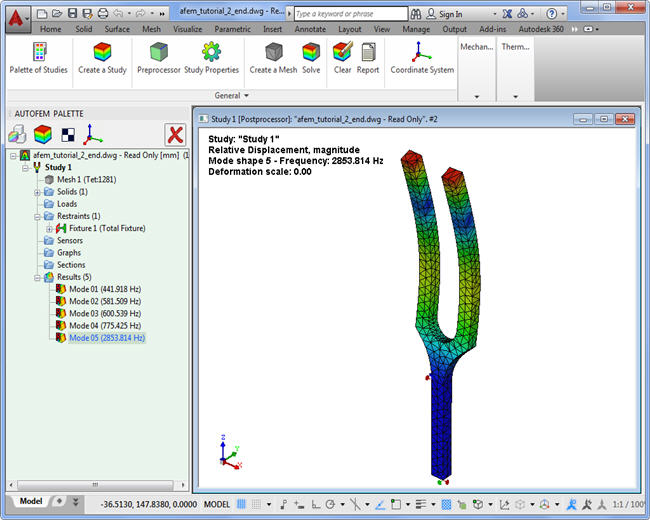Open the Solid ribbon tab

[x=84, y=29]
